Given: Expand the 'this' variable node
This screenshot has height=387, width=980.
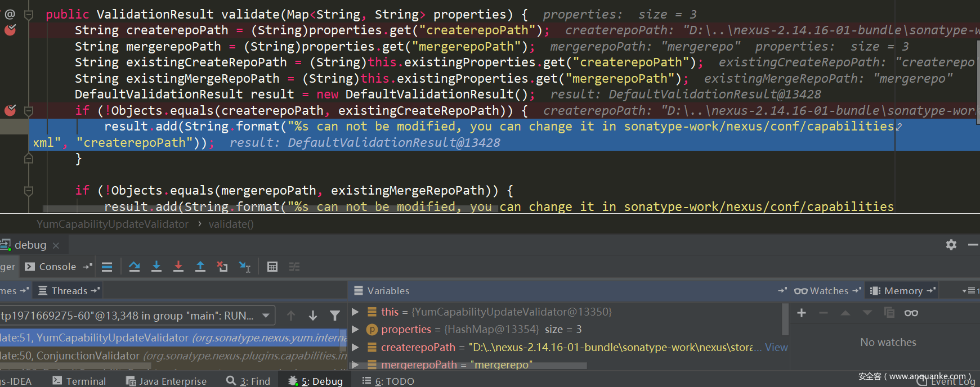Looking at the screenshot, I should [355, 312].
